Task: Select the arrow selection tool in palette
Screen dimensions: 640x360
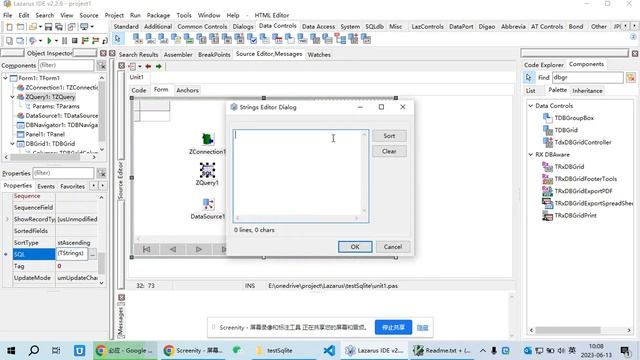Action: 118,39
